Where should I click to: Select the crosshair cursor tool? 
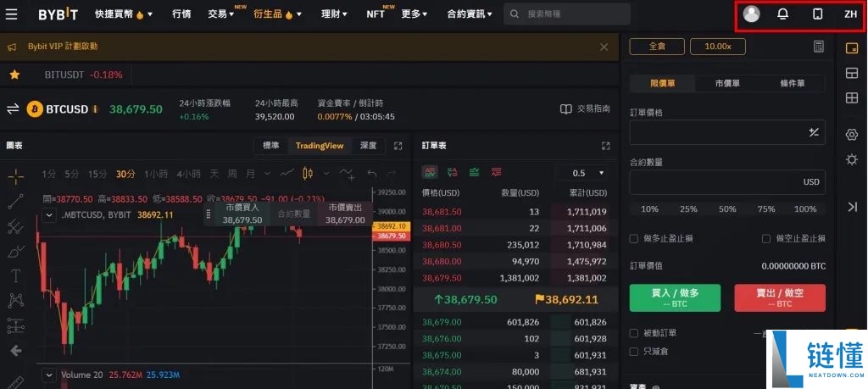15,176
